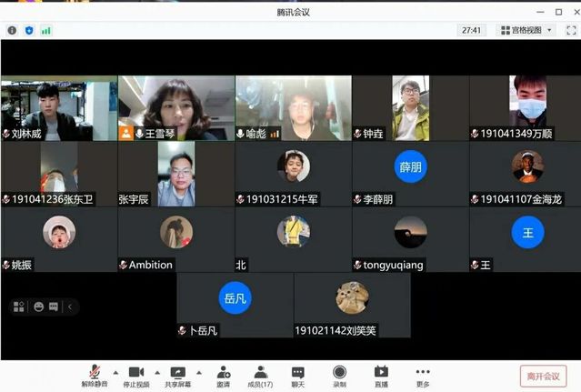Click the leave meeting (离开会议) button
The width and height of the screenshot is (581, 392).
tap(543, 376)
